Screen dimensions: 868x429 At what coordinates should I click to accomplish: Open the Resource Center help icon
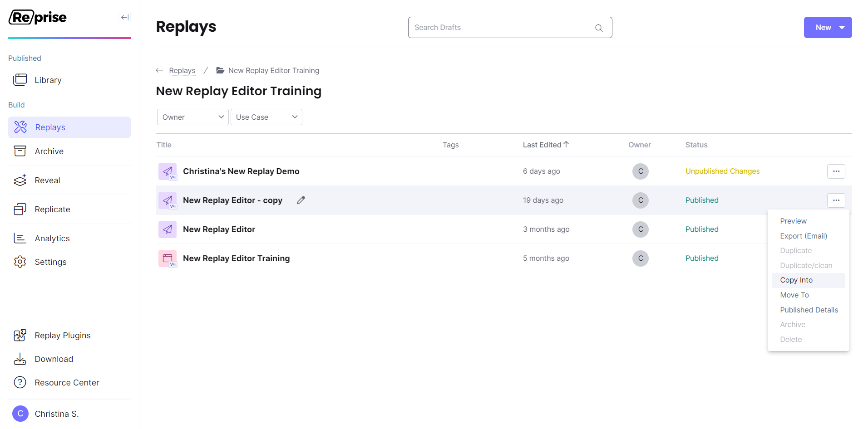coord(20,382)
